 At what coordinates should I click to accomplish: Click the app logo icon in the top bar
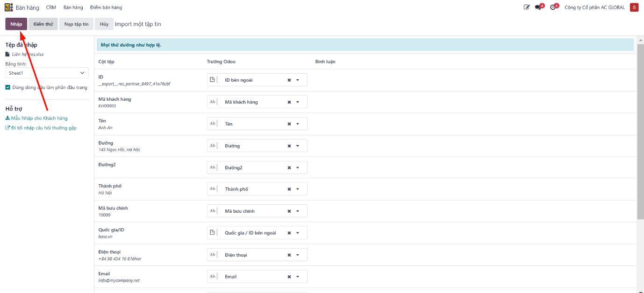pyautogui.click(x=9, y=7)
